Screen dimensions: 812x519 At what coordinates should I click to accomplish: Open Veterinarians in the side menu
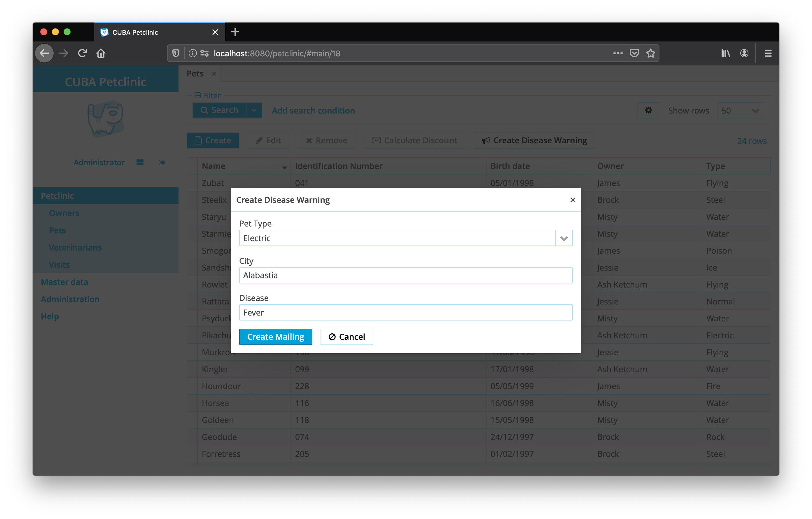pos(75,247)
